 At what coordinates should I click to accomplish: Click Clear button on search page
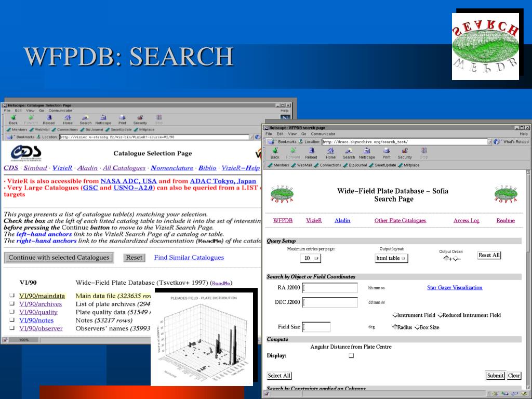514,376
